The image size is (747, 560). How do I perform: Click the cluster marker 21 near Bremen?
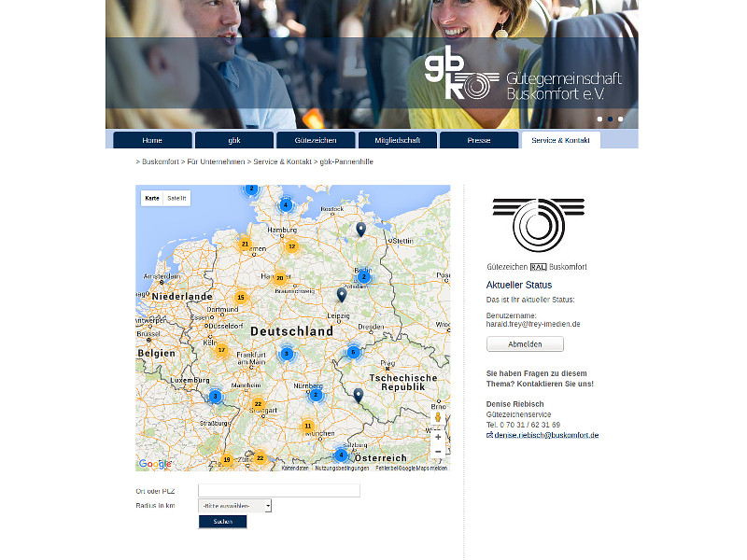click(245, 244)
